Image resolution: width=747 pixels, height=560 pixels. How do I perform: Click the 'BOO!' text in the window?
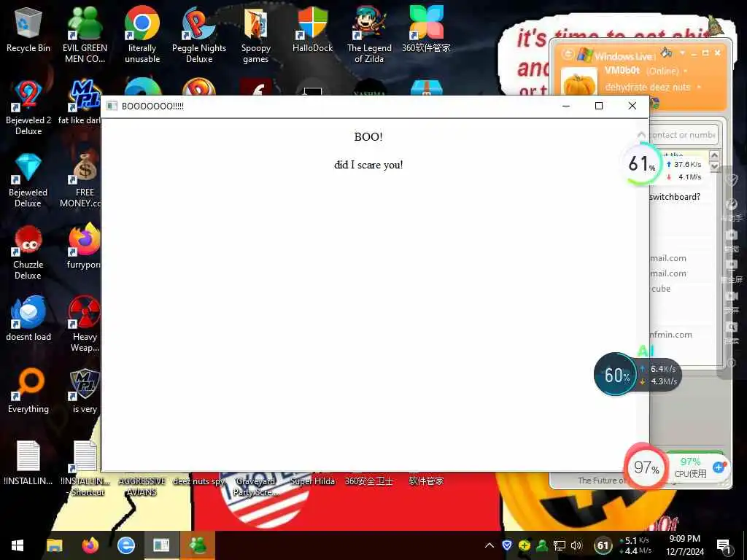click(x=368, y=137)
